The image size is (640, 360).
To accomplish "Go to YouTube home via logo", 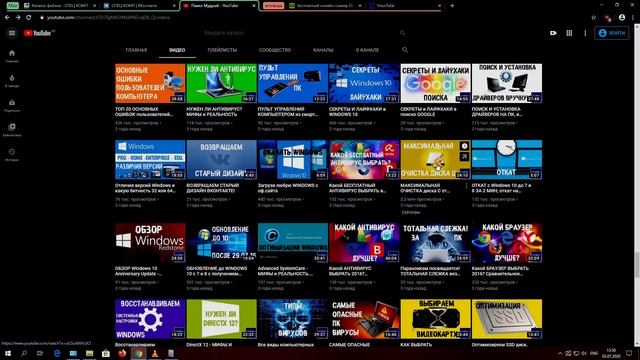I will point(39,33).
